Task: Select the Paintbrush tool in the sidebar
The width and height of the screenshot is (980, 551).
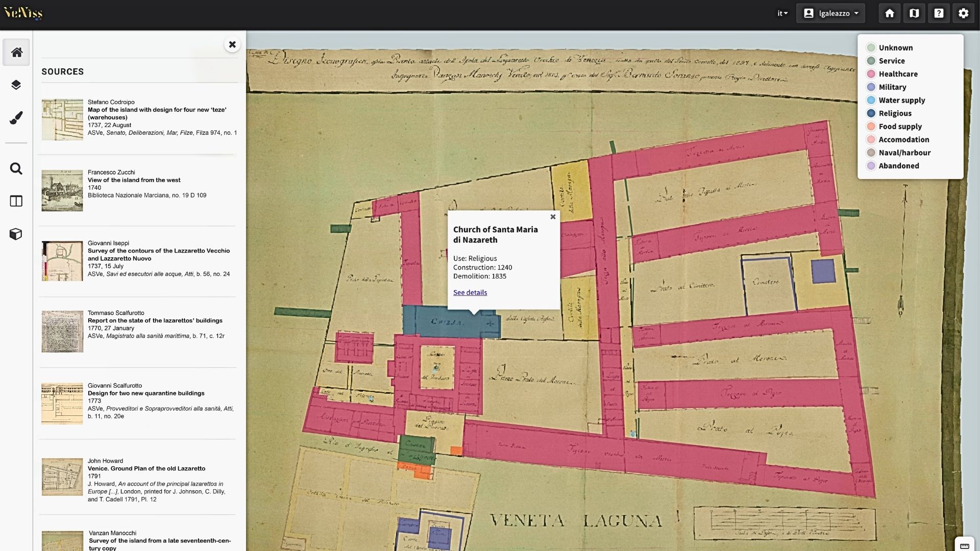Action: 16,118
